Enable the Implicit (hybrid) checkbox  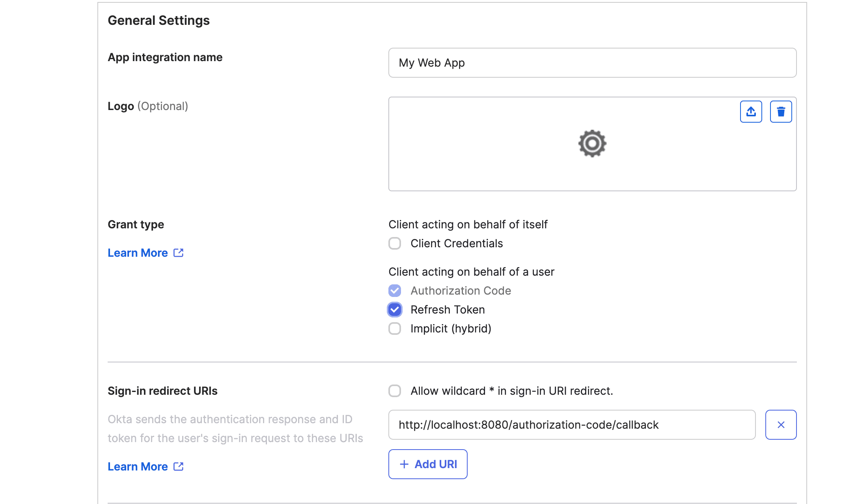tap(395, 329)
